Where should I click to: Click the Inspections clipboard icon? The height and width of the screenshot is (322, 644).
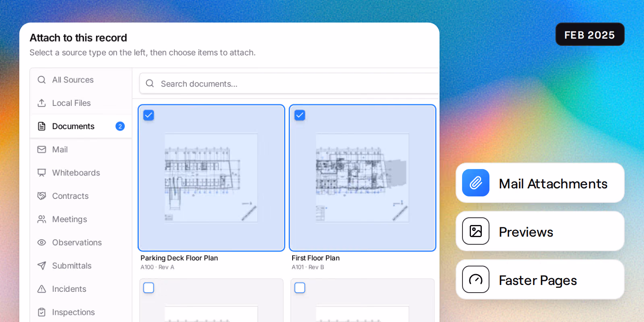(41, 312)
